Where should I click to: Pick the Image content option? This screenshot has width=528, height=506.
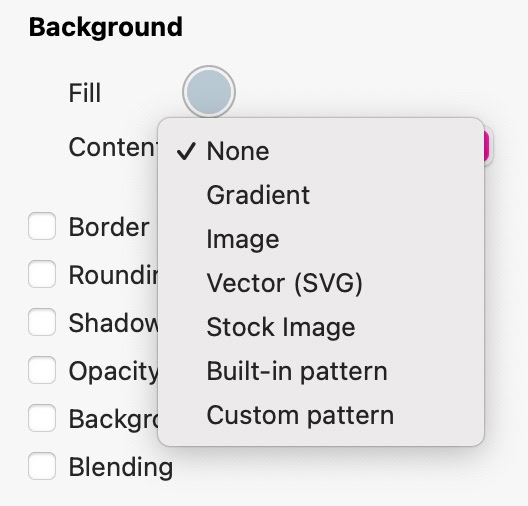click(x=321, y=239)
